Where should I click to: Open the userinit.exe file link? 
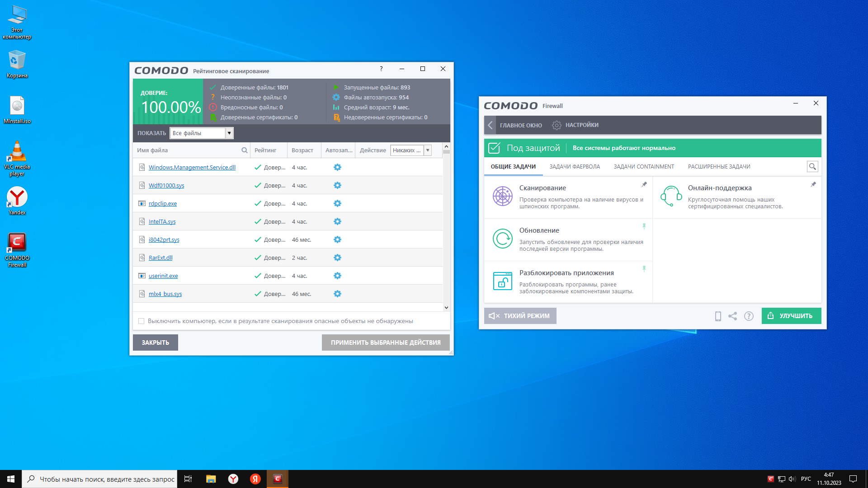tap(163, 276)
